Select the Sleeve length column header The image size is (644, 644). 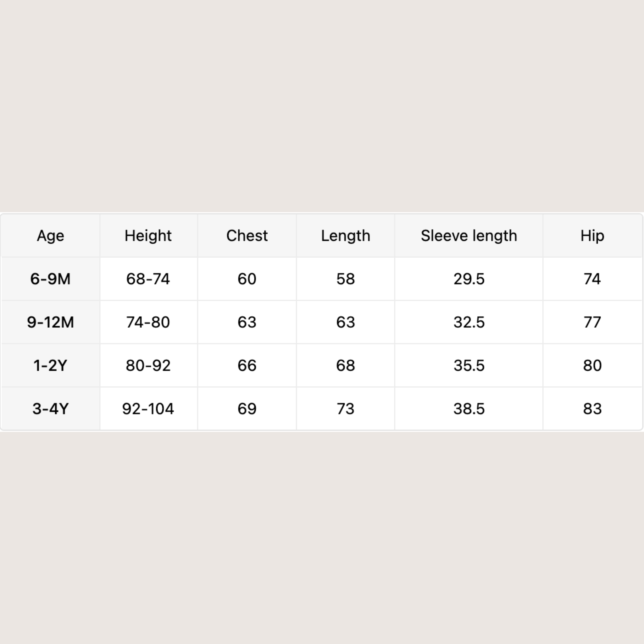(469, 236)
